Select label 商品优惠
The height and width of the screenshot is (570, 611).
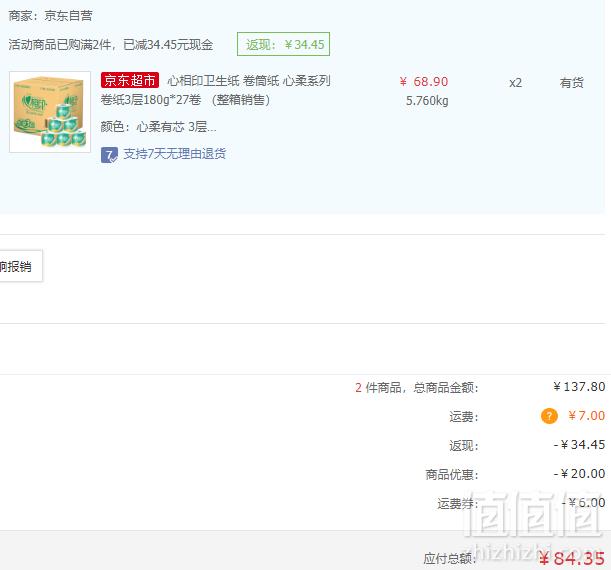click(452, 475)
